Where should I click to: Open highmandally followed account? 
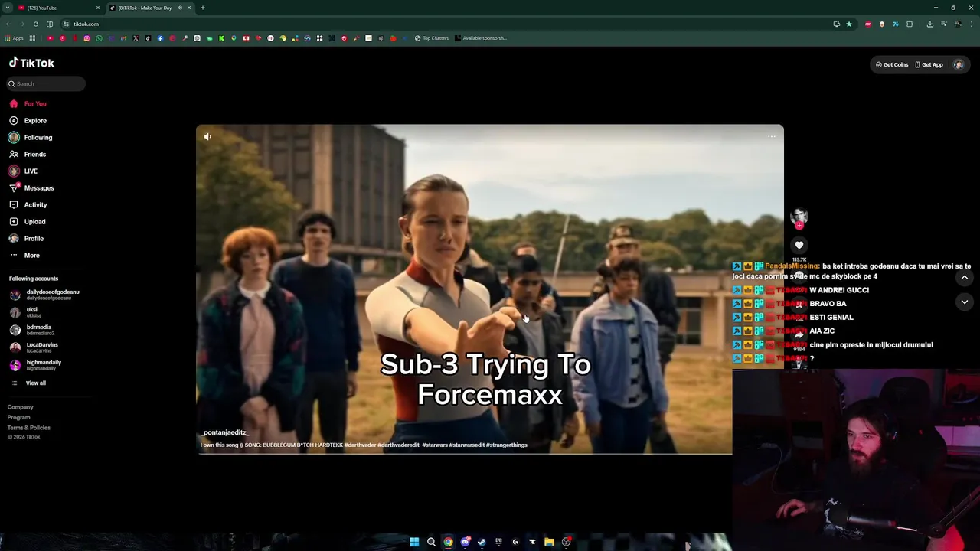tap(35, 365)
